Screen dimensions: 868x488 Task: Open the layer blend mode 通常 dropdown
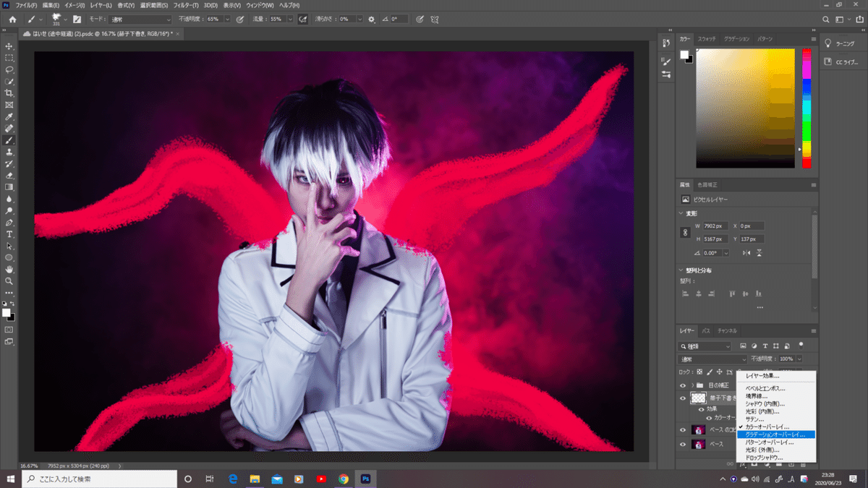[712, 359]
